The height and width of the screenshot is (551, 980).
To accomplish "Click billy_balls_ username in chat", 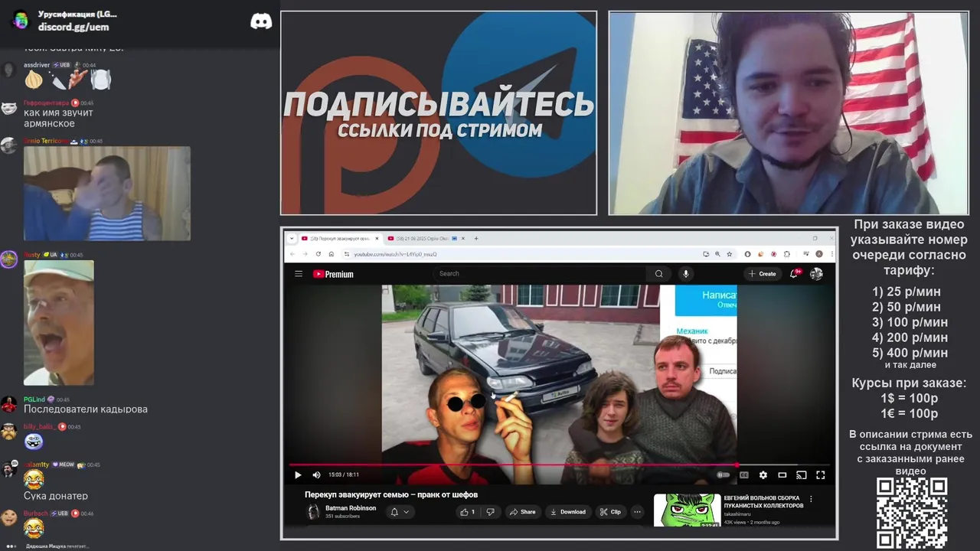I will coord(39,426).
